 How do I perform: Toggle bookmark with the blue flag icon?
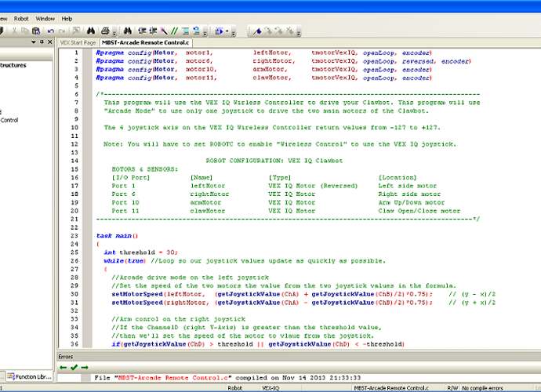[257, 31]
